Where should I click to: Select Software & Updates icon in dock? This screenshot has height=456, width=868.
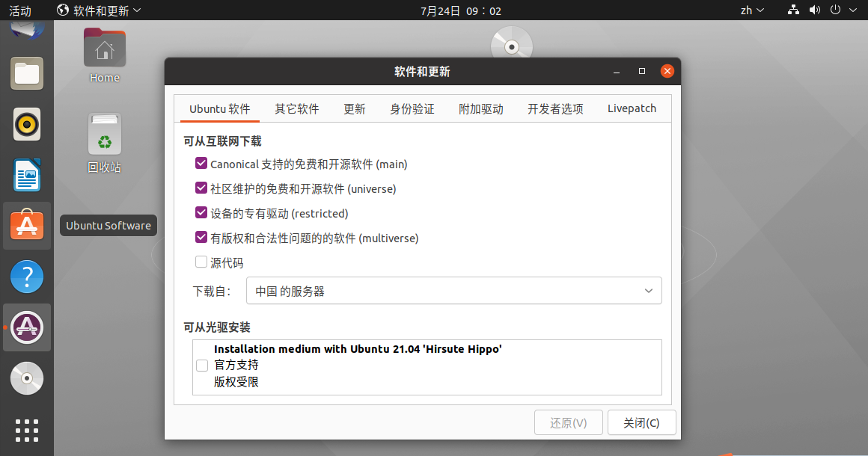(27, 327)
